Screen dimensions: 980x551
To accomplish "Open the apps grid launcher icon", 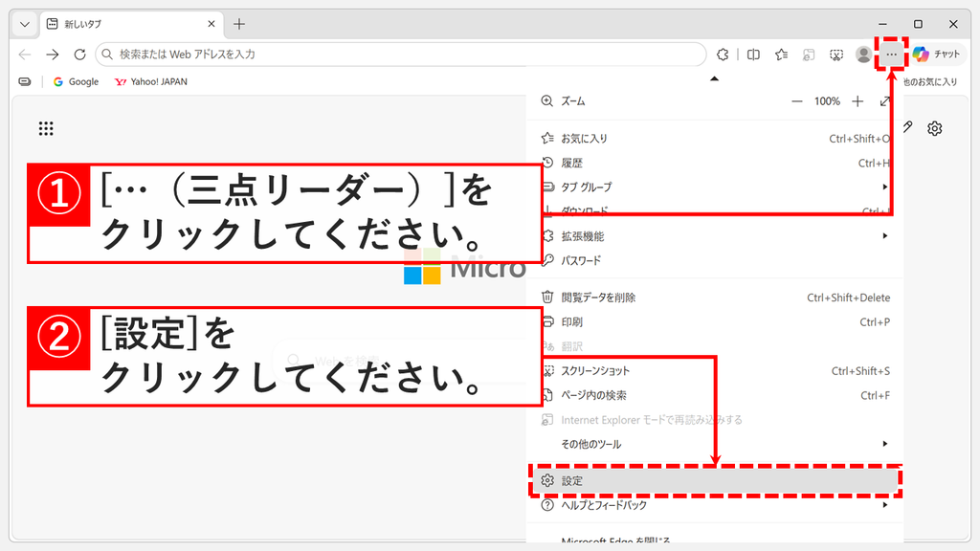I will [x=46, y=129].
